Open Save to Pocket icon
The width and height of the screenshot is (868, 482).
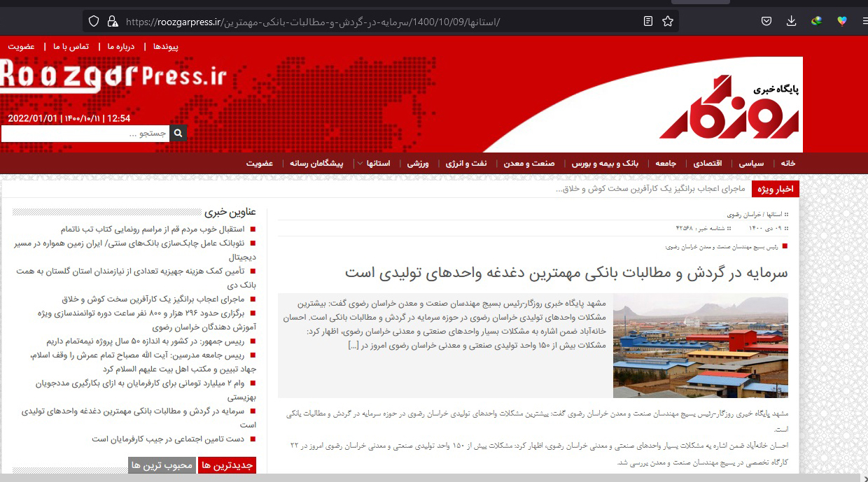pos(766,21)
